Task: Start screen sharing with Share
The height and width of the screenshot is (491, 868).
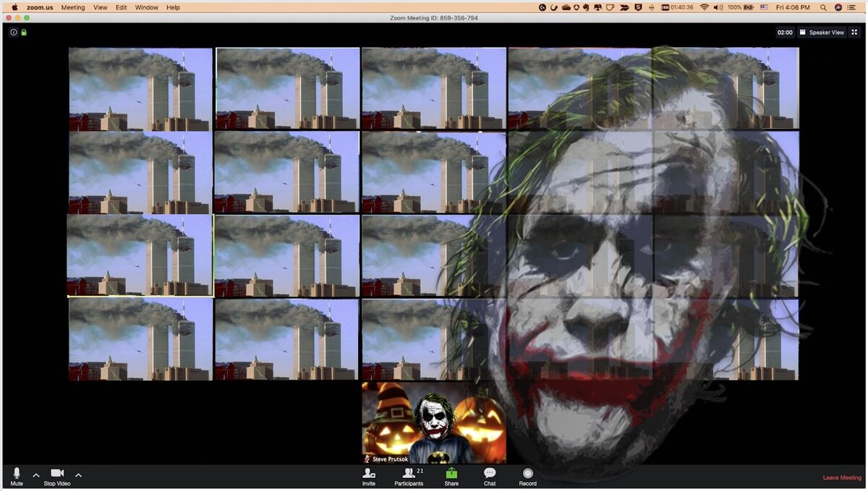Action: 451,477
